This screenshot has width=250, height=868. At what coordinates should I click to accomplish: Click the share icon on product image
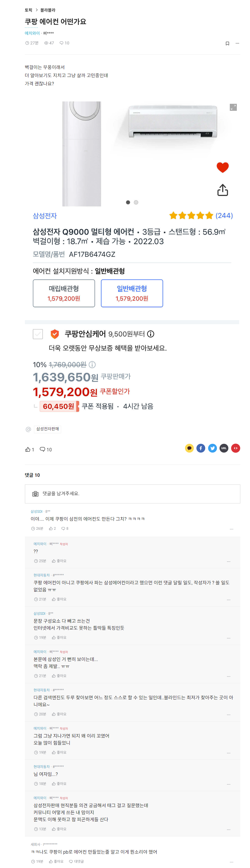click(x=222, y=190)
